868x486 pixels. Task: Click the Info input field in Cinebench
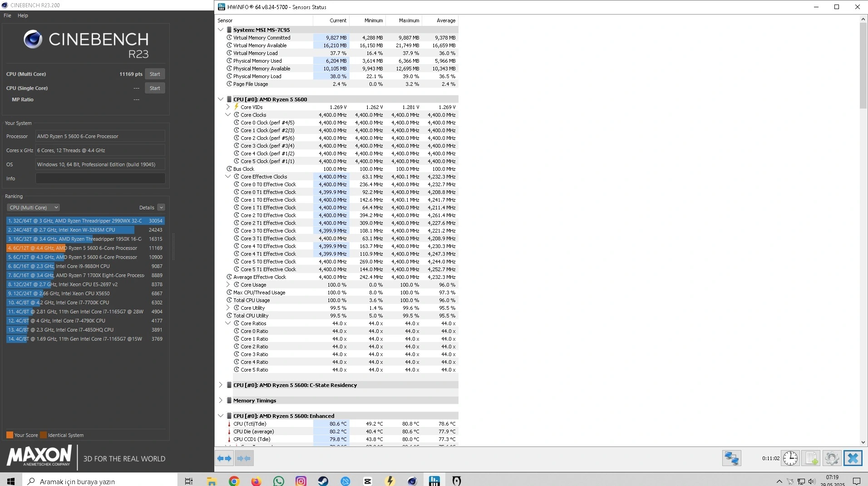click(x=100, y=179)
